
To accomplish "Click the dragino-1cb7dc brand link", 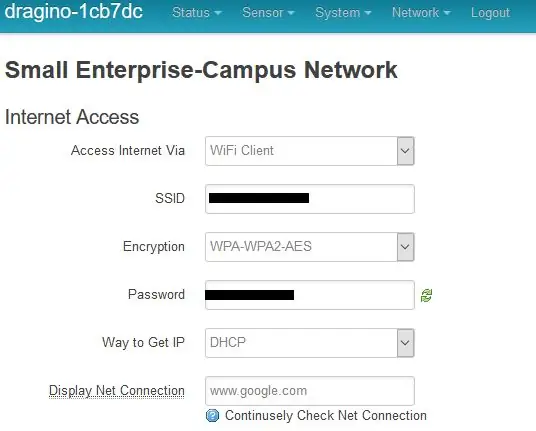I will coord(73,11).
